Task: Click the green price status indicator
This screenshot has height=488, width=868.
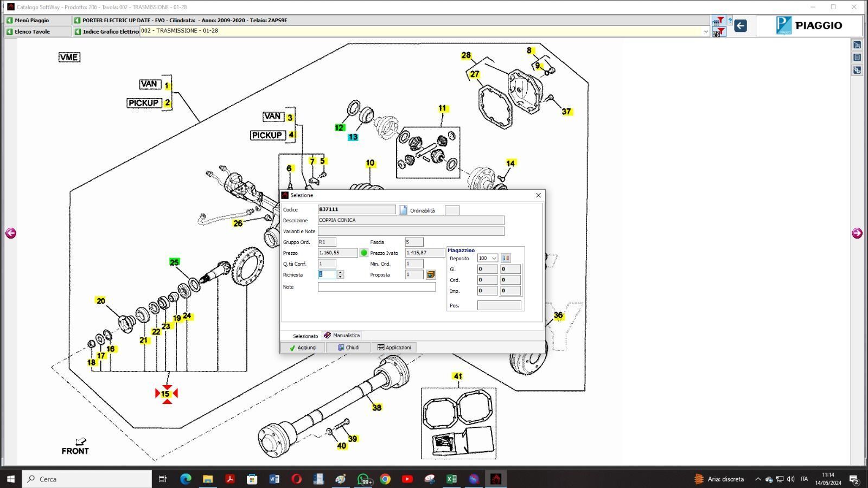Action: point(363,253)
